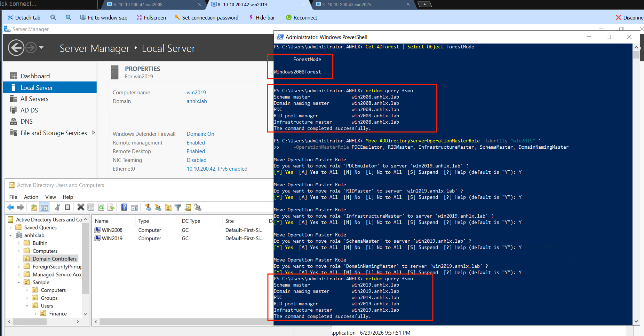The image size is (644, 336).
Task: Click Detach tab in connection bar
Action: click(x=24, y=17)
